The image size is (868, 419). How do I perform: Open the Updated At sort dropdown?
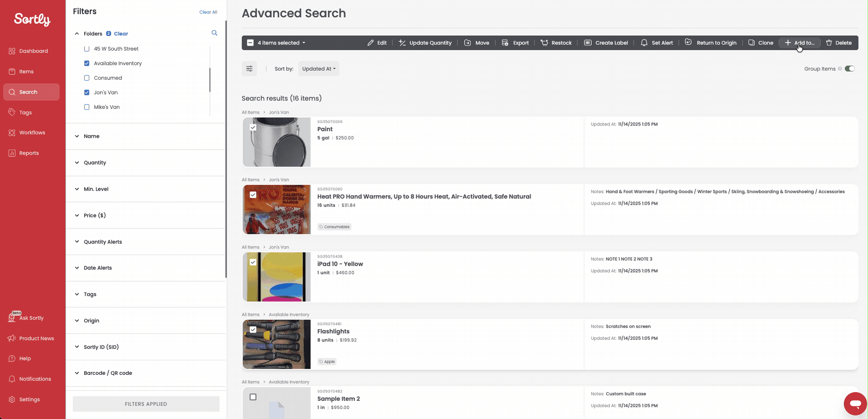click(x=319, y=69)
